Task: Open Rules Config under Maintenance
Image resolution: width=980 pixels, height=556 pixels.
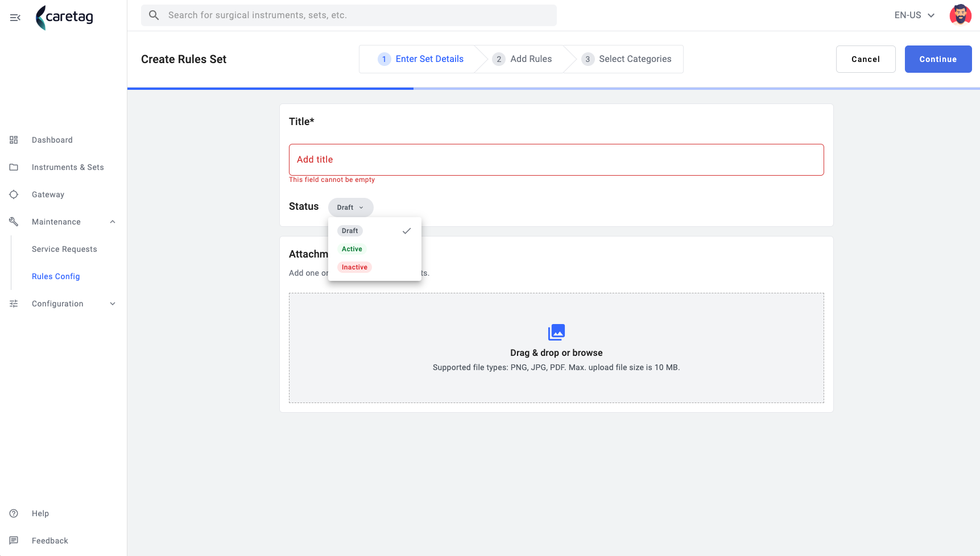Action: [x=56, y=276]
